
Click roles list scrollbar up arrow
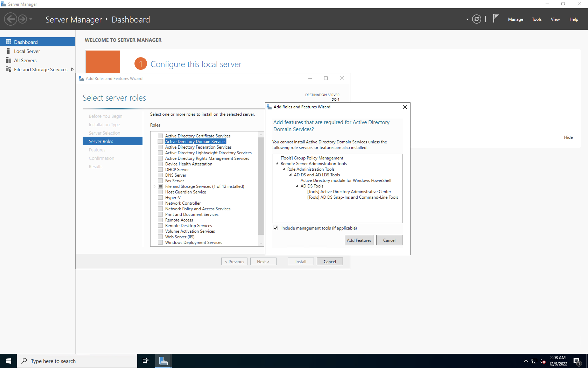coord(261,134)
